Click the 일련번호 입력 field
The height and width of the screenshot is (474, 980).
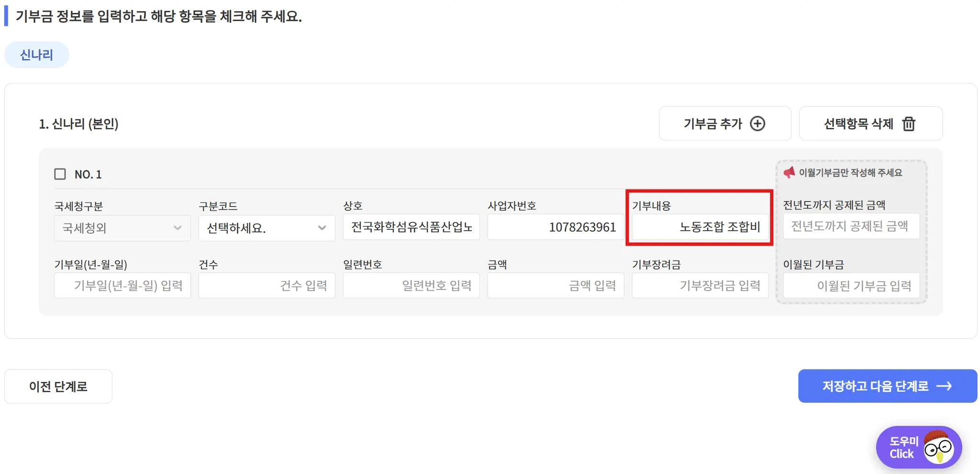tap(412, 285)
